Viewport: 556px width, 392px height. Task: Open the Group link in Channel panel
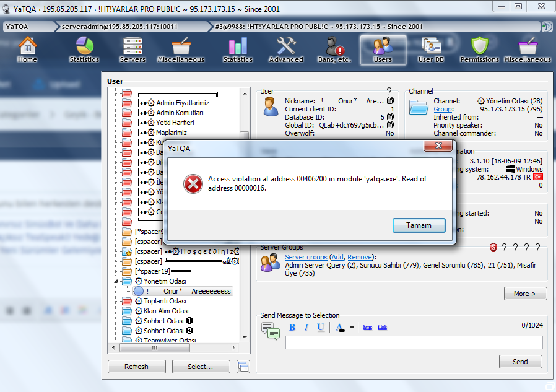click(x=443, y=109)
